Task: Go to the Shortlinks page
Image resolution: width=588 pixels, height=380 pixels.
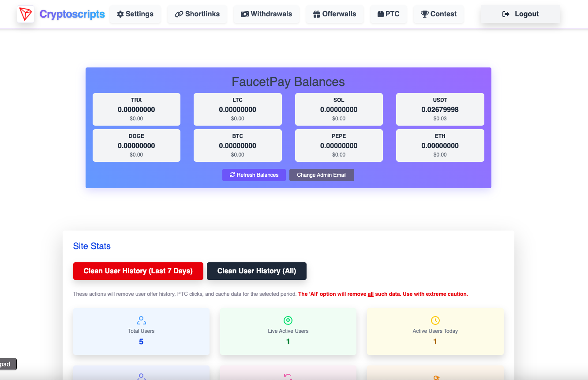Action: tap(197, 14)
